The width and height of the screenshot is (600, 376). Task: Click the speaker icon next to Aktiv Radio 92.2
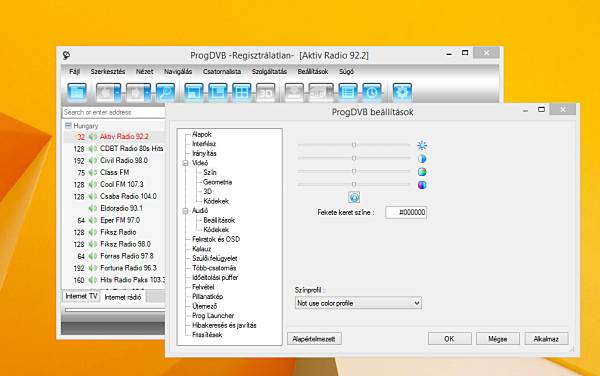point(93,137)
